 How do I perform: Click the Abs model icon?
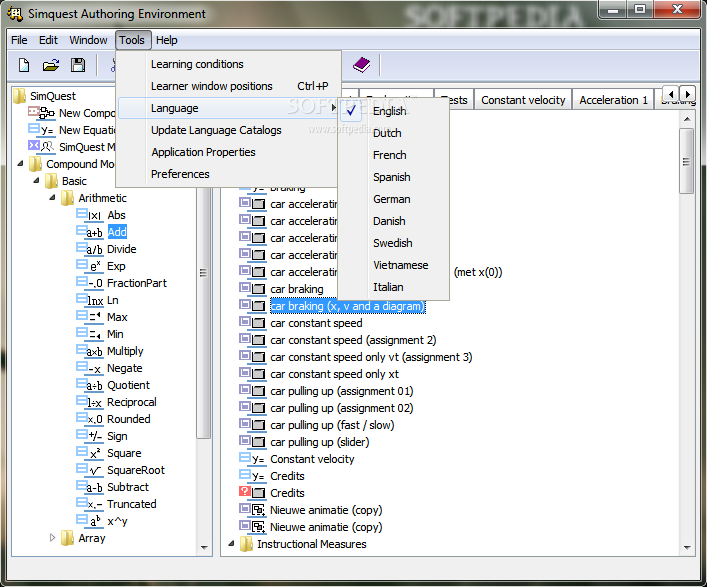[x=89, y=215]
